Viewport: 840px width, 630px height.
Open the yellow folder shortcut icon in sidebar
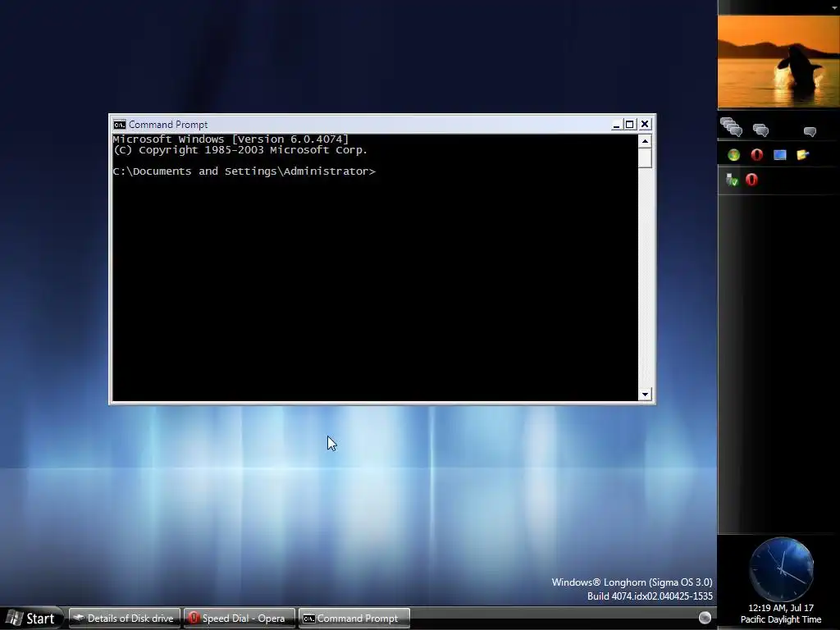pos(802,155)
